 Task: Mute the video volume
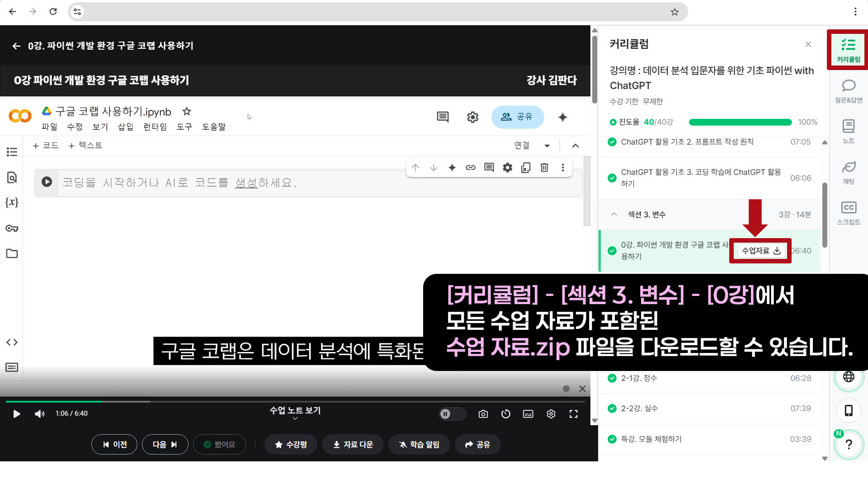(x=40, y=414)
